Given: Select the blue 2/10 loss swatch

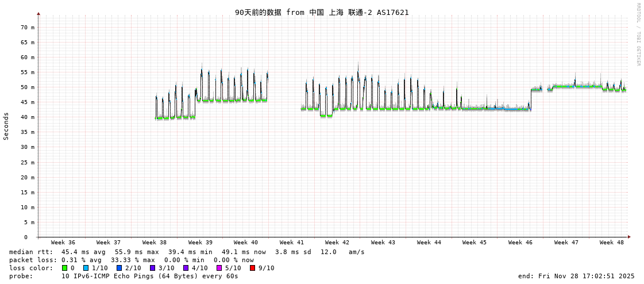Looking at the screenshot, I should [x=119, y=268].
